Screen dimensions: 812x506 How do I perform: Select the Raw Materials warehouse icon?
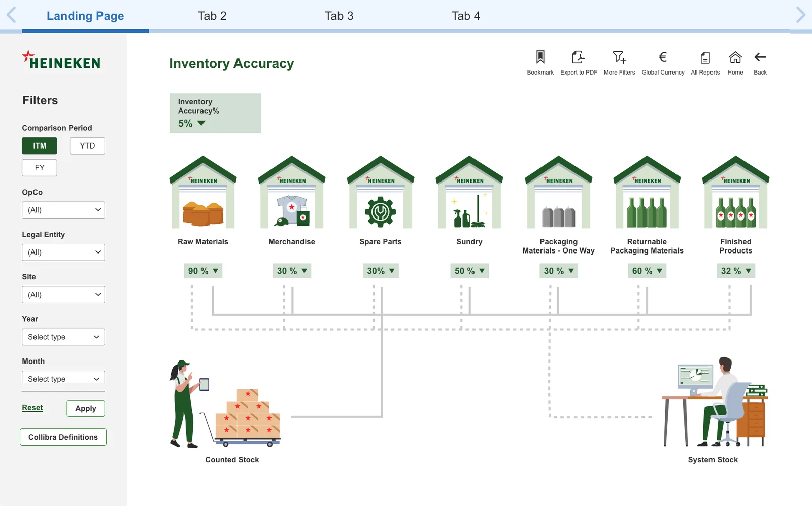click(203, 192)
